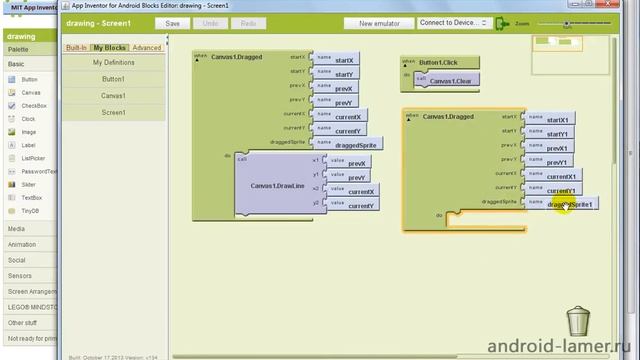
Task: Select the name startY block
Action: pos(335,73)
